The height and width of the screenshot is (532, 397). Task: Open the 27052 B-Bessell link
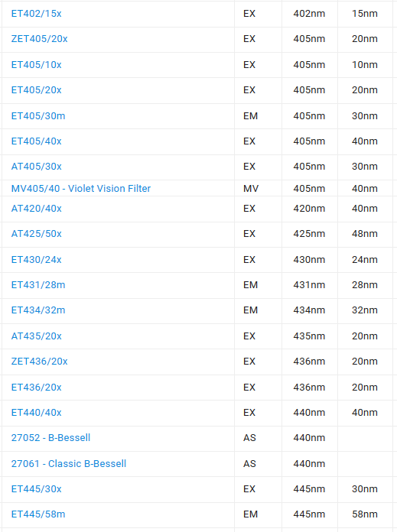tap(50, 438)
